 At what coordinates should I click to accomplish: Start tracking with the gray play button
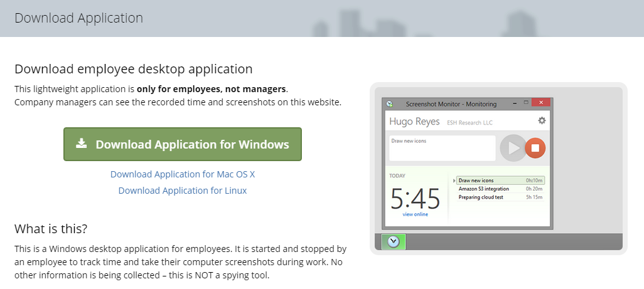click(513, 148)
